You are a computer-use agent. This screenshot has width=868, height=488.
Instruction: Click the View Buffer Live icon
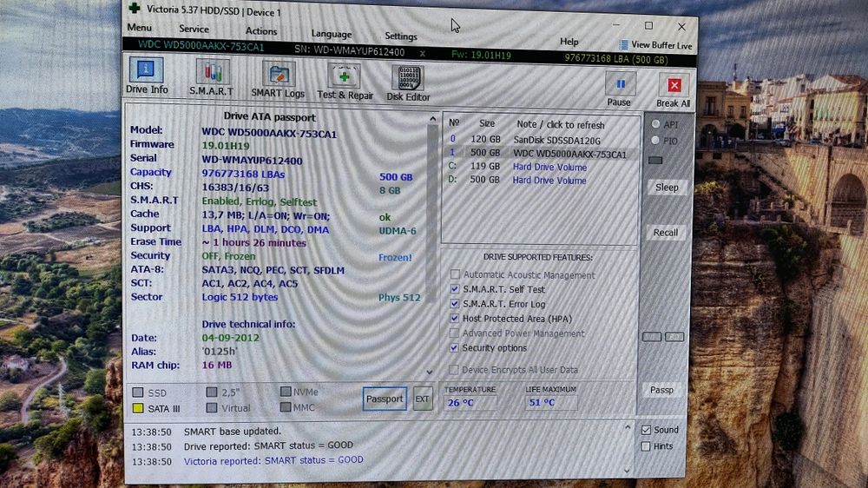point(623,45)
